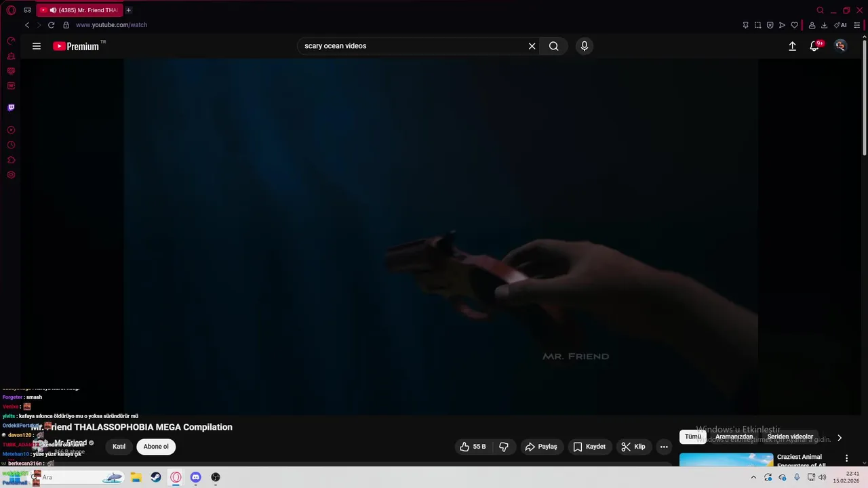
Task: Open Opera account profile icon
Action: (812, 25)
